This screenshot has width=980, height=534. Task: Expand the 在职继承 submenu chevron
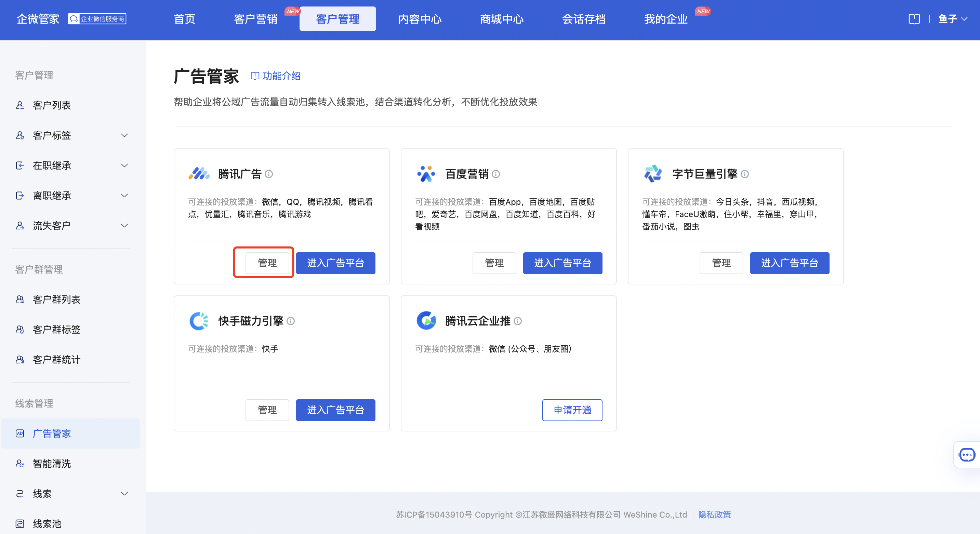[x=124, y=165]
